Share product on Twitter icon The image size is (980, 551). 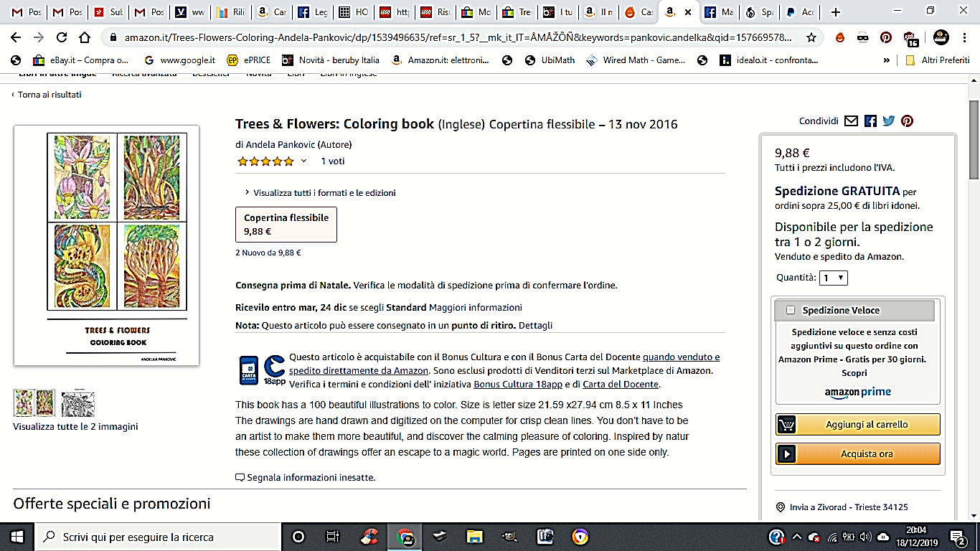[x=889, y=121]
